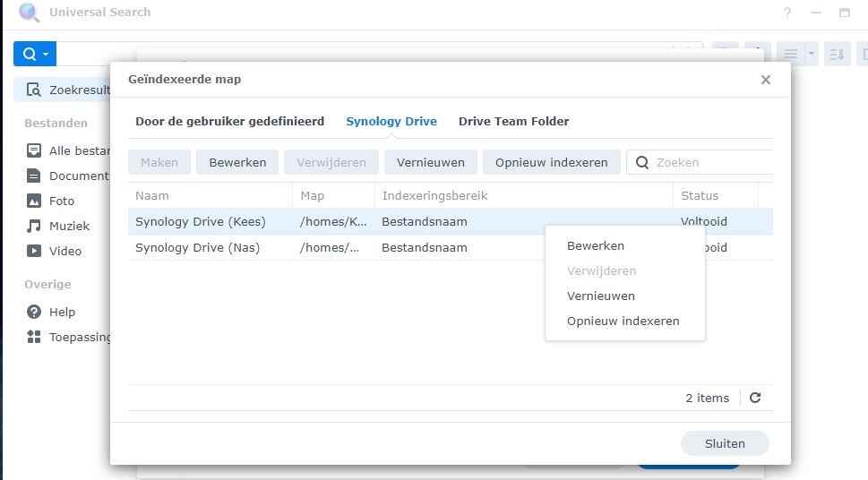
Task: Click the Vernieuwen toolbar button
Action: tap(431, 162)
